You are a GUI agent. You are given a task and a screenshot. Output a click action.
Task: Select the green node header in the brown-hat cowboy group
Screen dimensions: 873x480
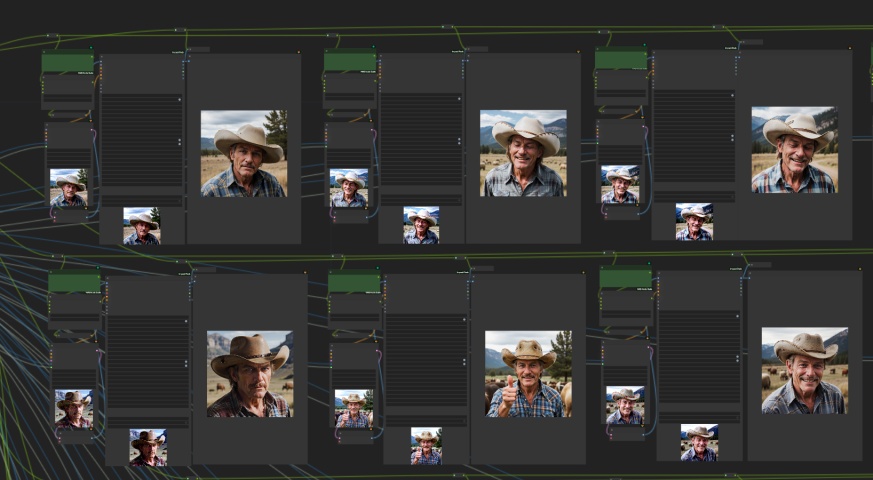click(x=74, y=283)
